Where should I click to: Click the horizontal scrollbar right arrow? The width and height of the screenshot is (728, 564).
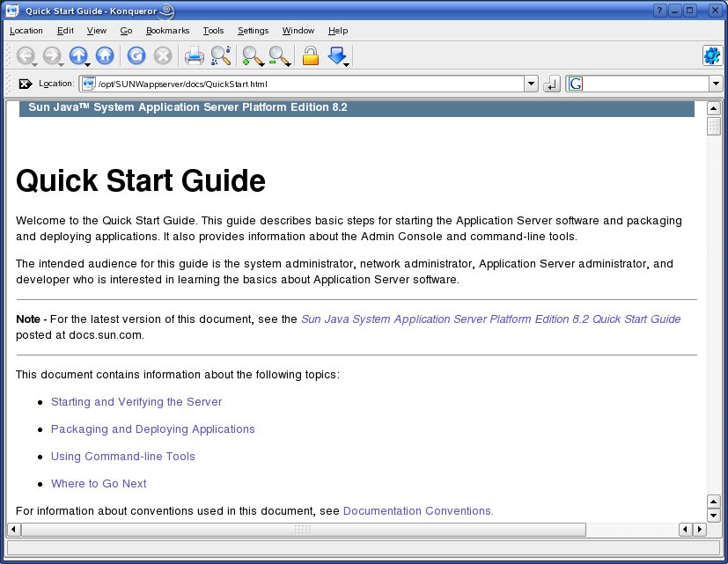pos(700,529)
